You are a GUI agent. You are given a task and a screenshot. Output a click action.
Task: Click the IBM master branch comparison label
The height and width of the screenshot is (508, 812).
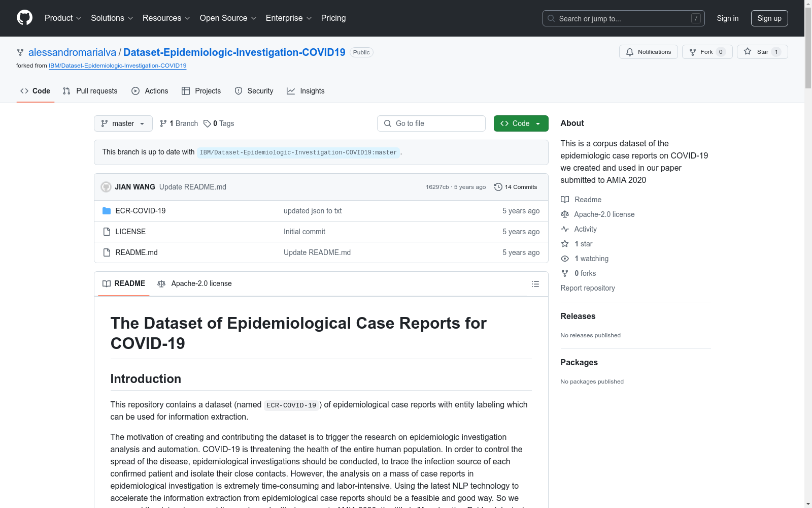[x=298, y=152]
